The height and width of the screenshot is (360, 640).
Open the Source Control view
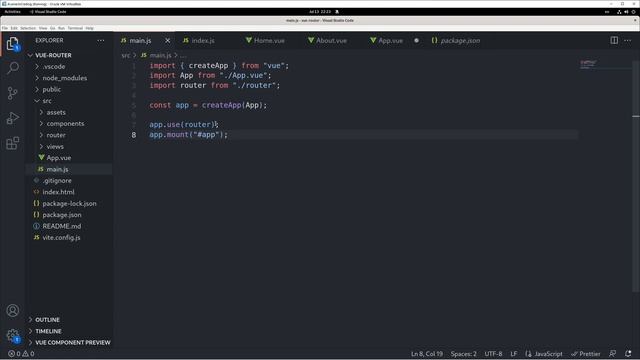click(13, 93)
